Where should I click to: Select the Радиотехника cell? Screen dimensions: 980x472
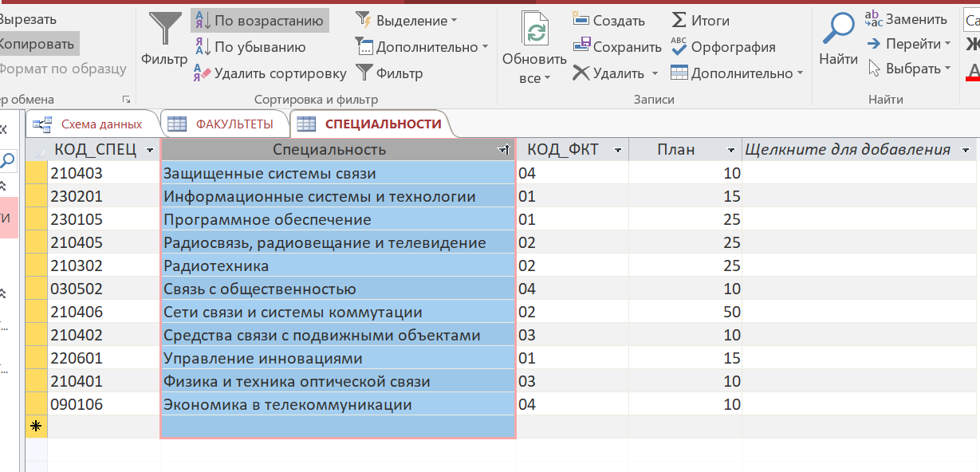click(338, 265)
